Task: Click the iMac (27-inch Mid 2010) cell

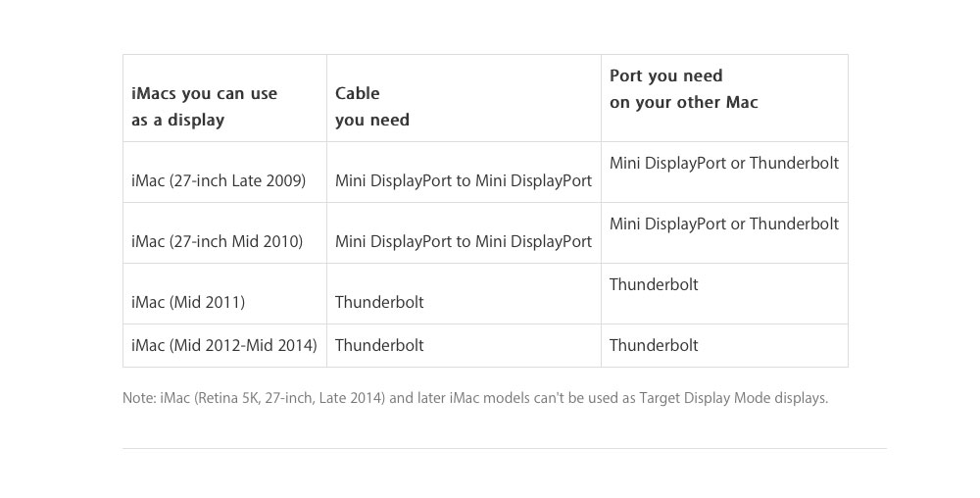Action: tap(224, 232)
